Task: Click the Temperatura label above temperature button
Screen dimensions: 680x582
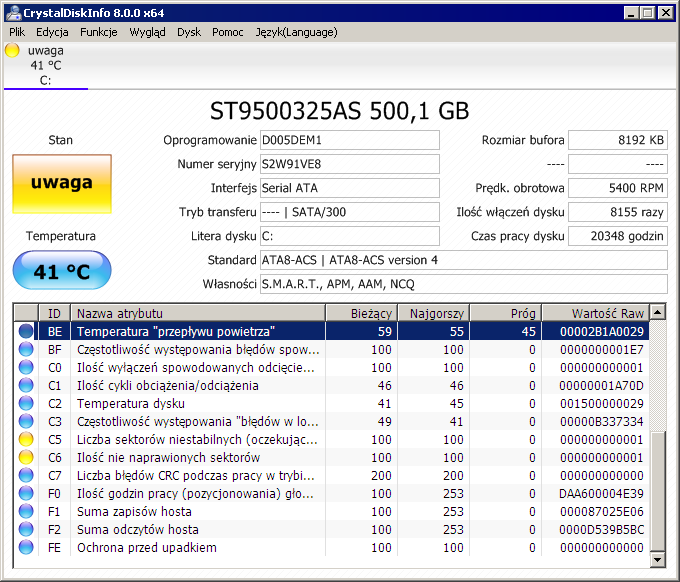Action: 61,236
